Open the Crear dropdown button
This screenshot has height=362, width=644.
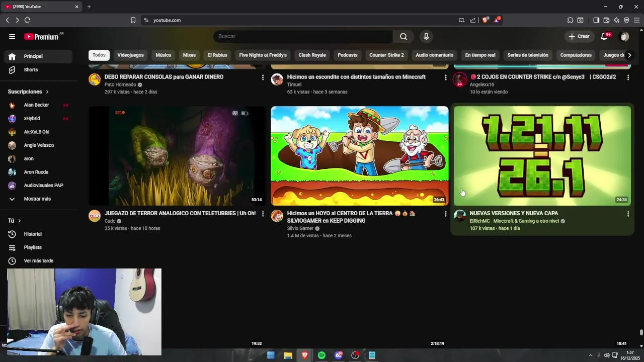[579, 36]
